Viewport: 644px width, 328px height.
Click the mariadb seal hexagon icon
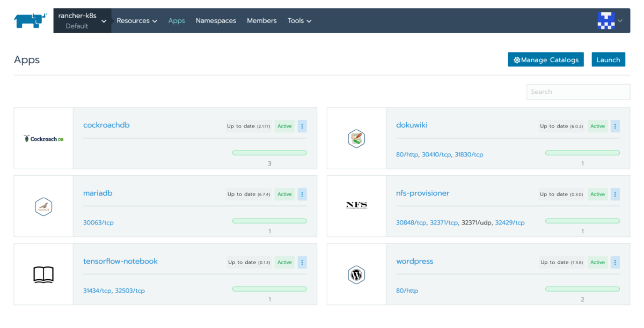point(43,207)
